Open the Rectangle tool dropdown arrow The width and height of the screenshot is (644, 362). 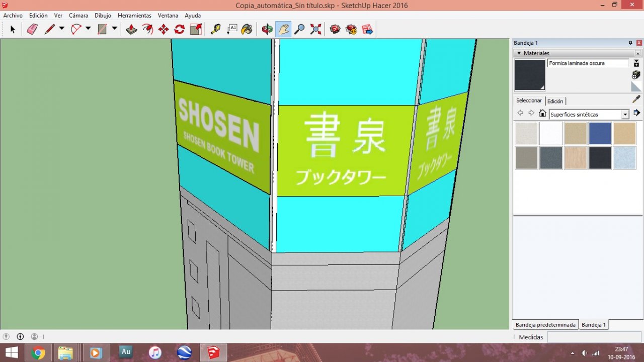pyautogui.click(x=114, y=29)
